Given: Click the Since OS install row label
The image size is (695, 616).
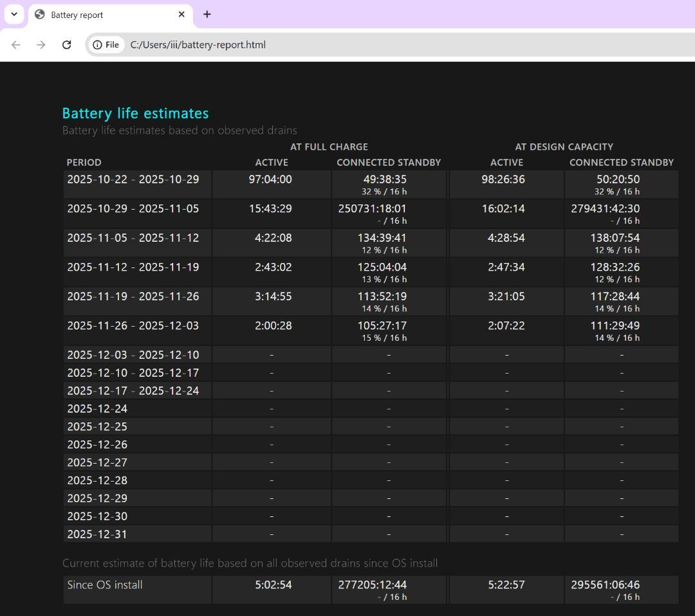Looking at the screenshot, I should (105, 584).
